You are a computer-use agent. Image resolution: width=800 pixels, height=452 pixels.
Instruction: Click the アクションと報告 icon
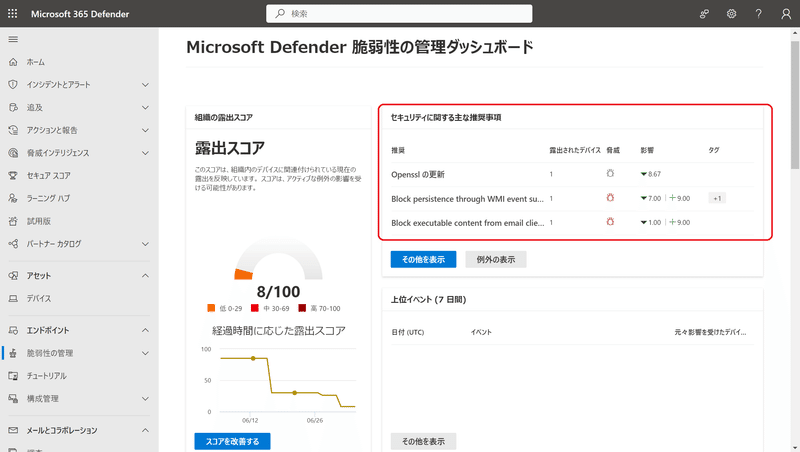coord(13,130)
